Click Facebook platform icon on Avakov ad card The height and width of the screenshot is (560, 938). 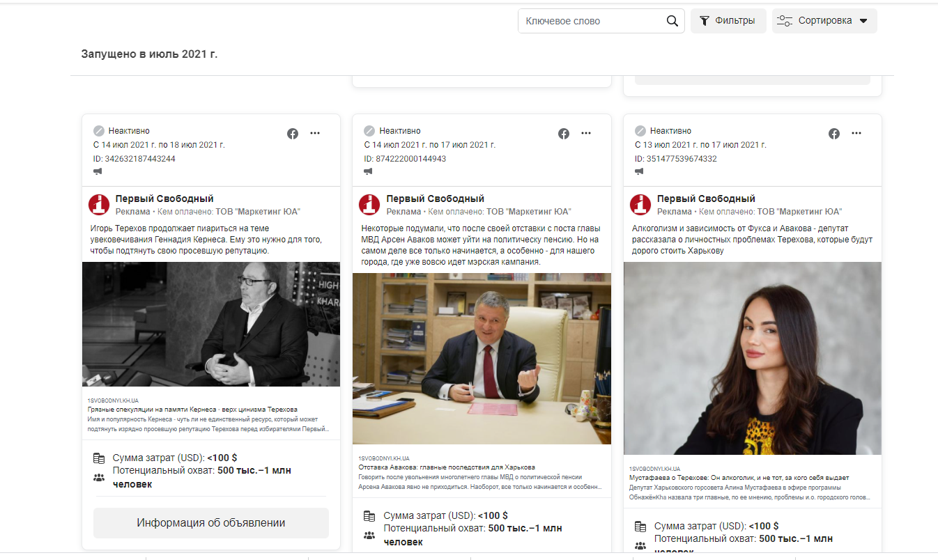564,134
